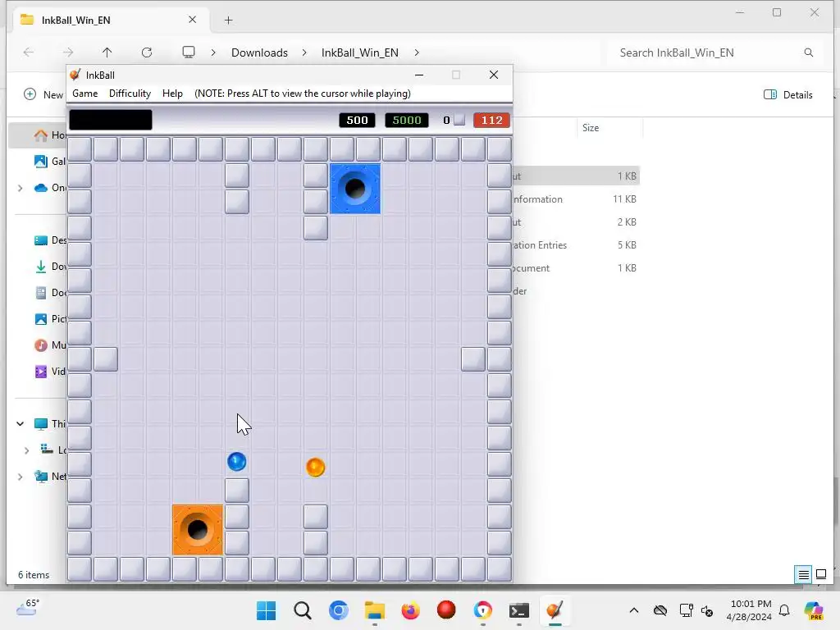Show hidden system tray icons
Screen dimensions: 840x630
click(x=634, y=610)
